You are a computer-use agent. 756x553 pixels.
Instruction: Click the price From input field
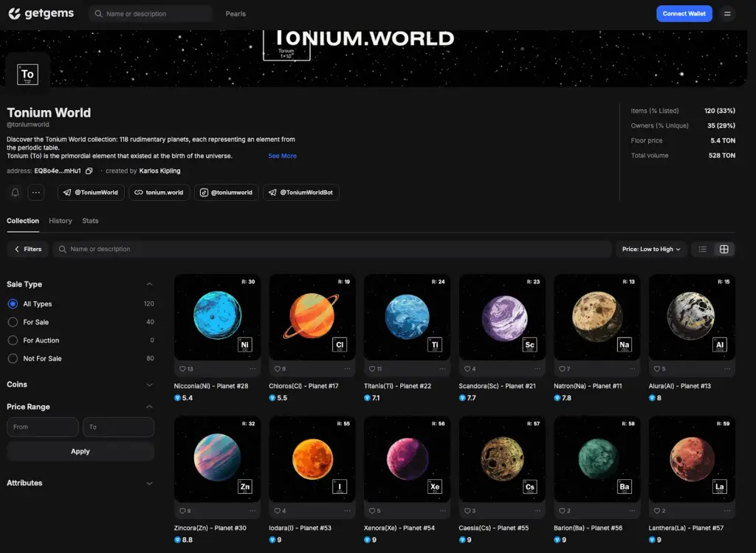pos(43,427)
